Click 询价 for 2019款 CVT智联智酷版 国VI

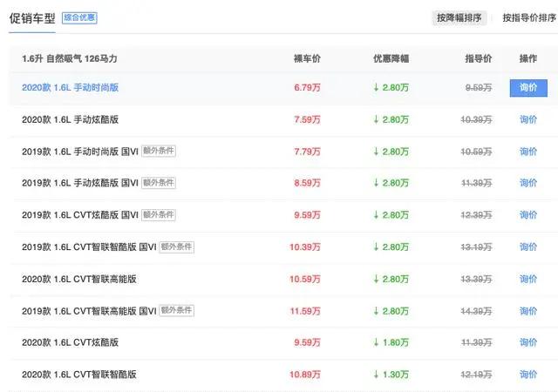click(x=528, y=247)
